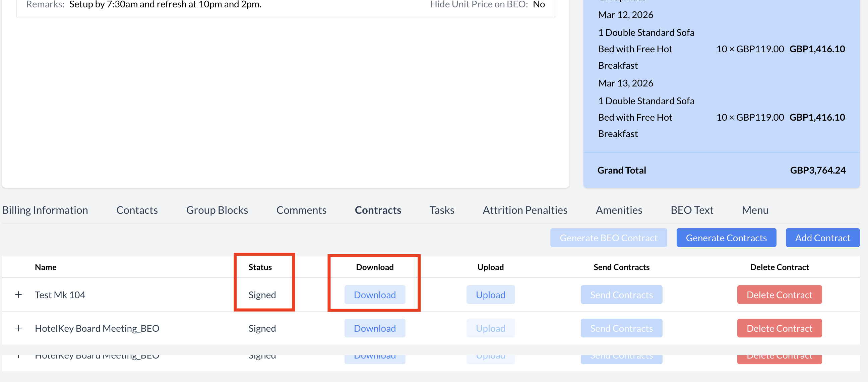Image resolution: width=868 pixels, height=382 pixels.
Task: Open the Menu tab
Action: coord(755,210)
